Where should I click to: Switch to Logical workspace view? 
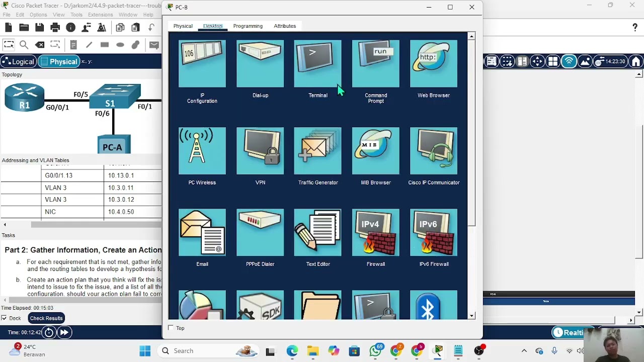tap(19, 61)
